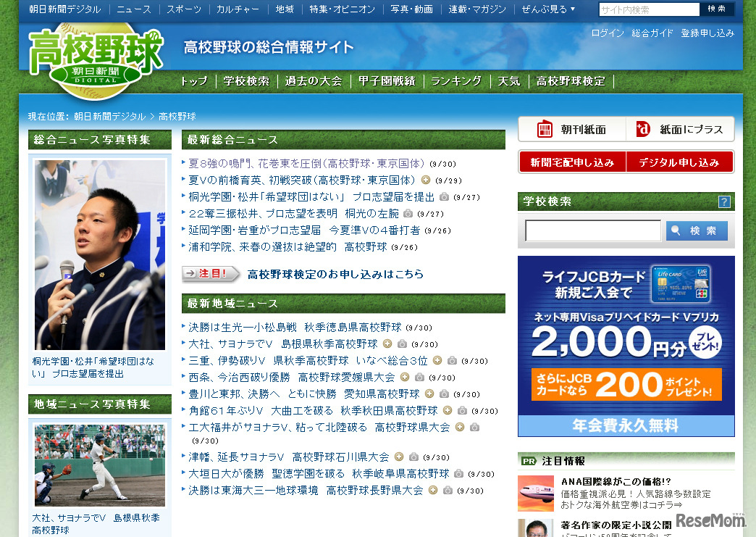This screenshot has height=537, width=756.
Task: Open ANA国際線がこの価格!? promo link
Action: [x=616, y=481]
